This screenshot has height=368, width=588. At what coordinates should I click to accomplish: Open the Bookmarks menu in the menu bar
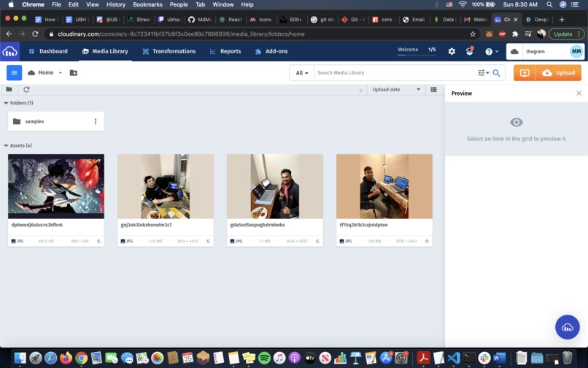coord(147,4)
